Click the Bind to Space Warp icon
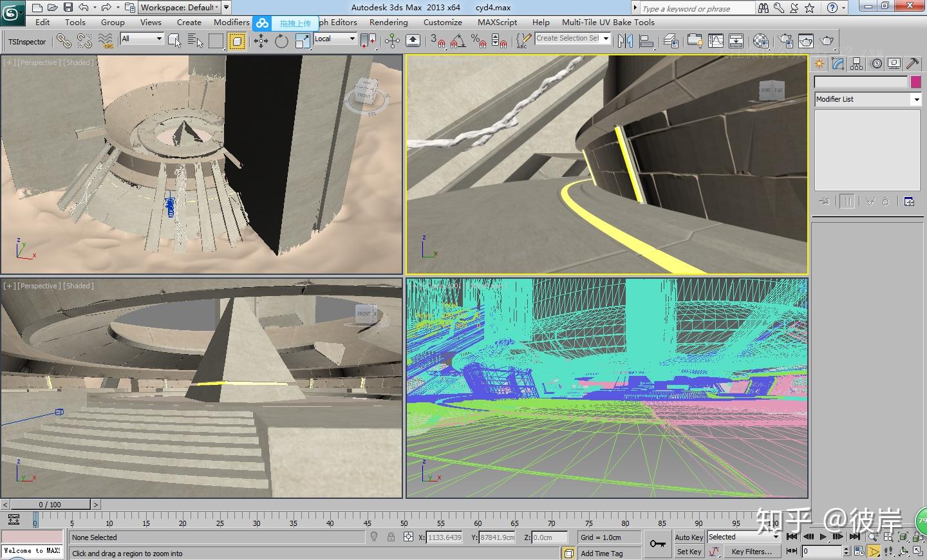The height and width of the screenshot is (560, 927). click(106, 41)
